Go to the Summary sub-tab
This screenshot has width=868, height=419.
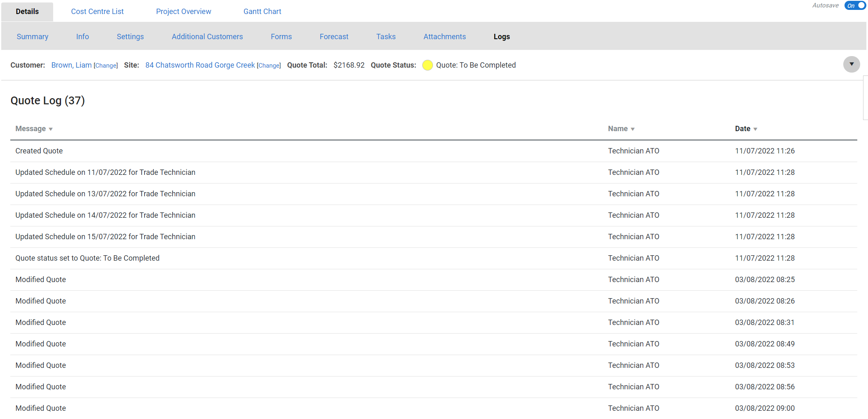33,37
